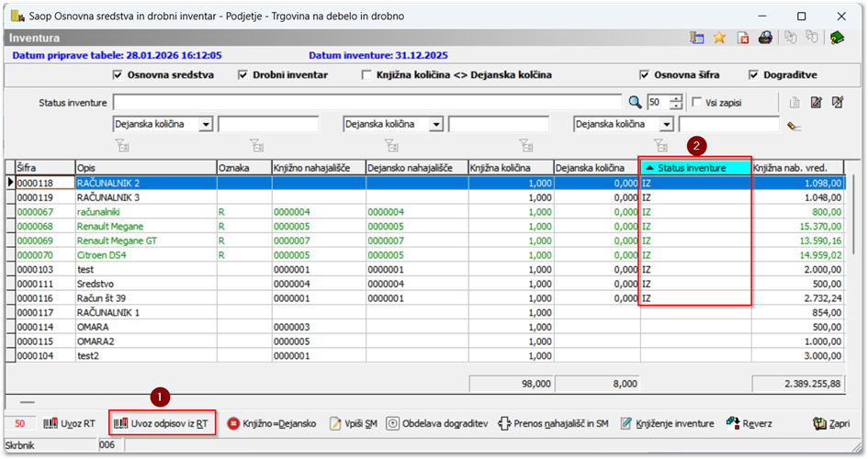
Task: Click the Sredstvo description cell
Action: pyautogui.click(x=146, y=284)
